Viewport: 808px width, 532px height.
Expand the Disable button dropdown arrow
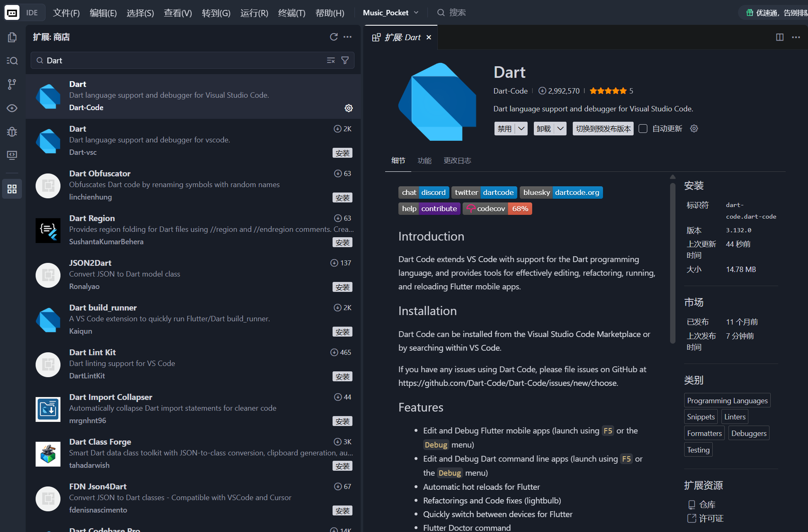(x=521, y=129)
